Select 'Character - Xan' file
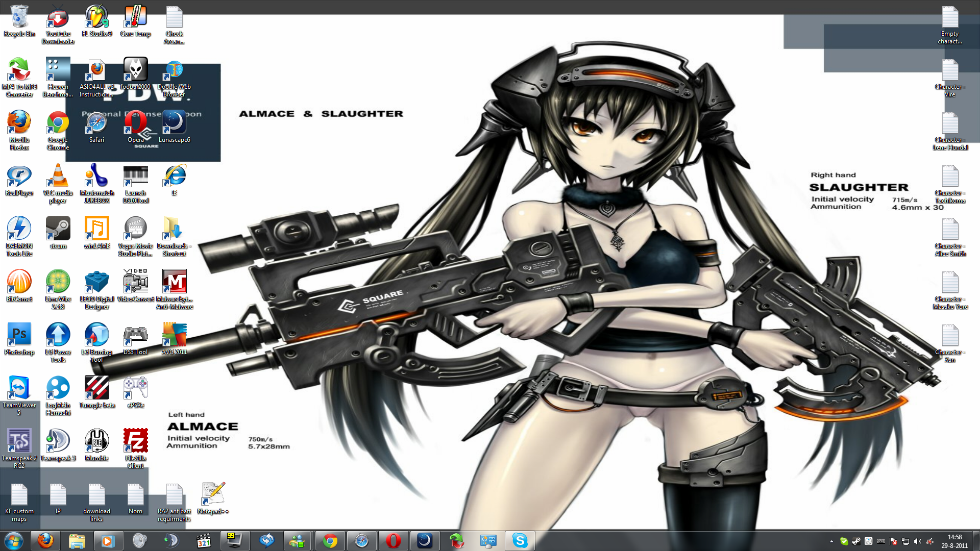The height and width of the screenshot is (551, 980). (x=950, y=343)
